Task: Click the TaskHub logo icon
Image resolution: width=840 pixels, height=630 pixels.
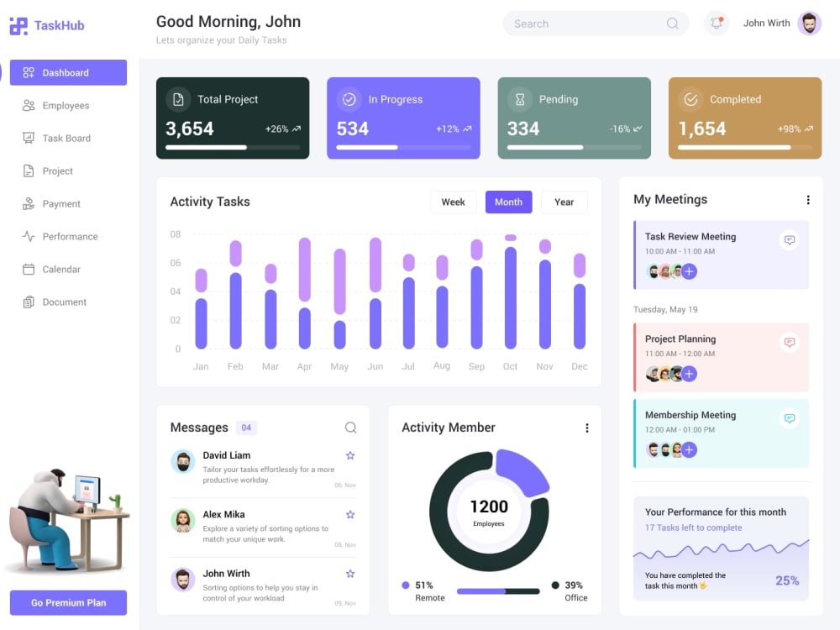Action: coord(18,26)
